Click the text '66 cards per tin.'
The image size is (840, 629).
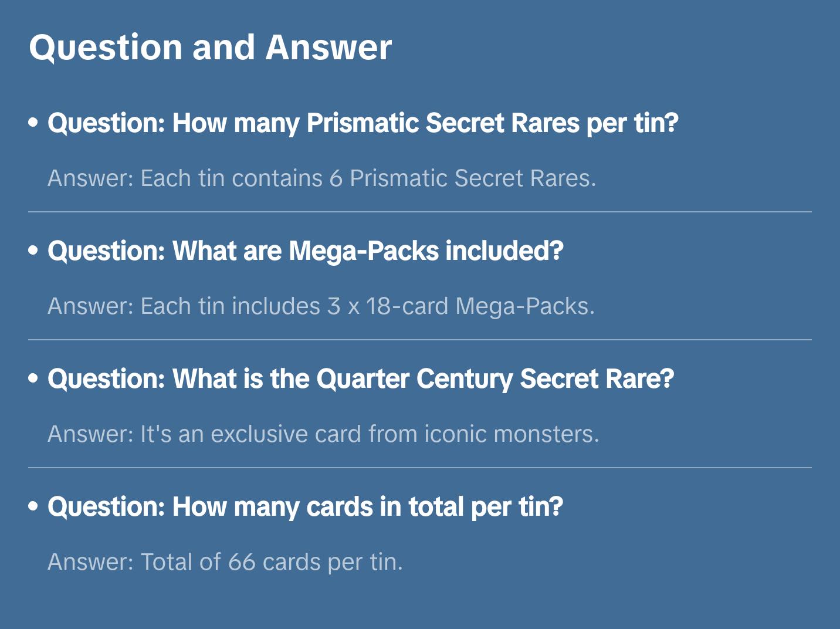315,562
